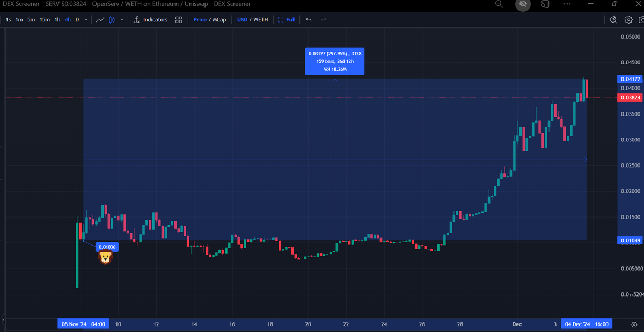This screenshot has width=644, height=332.
Task: Open chart settings gear
Action: tap(628, 20)
